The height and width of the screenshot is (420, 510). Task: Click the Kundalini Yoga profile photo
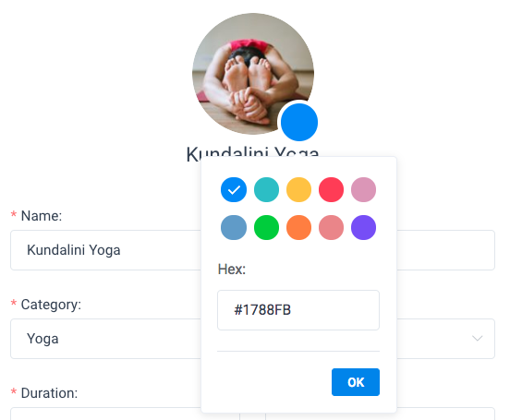click(x=253, y=74)
